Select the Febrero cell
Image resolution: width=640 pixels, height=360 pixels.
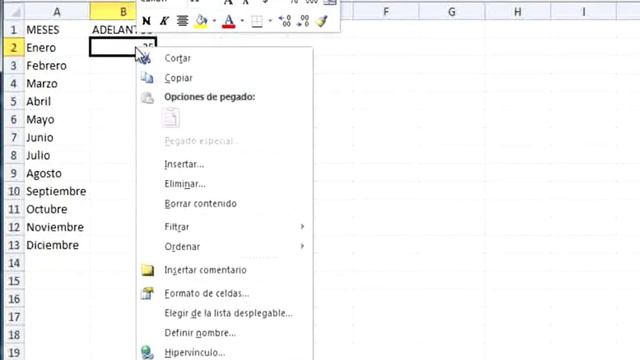[x=57, y=66]
